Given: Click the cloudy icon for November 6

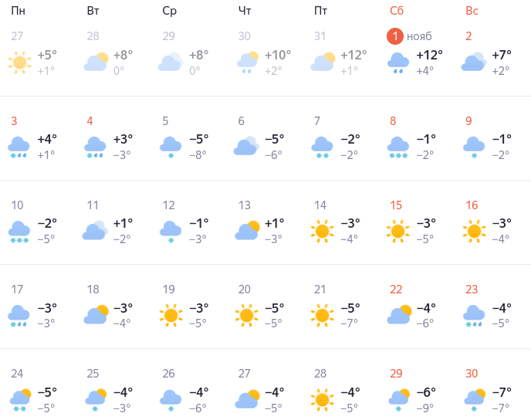Looking at the screenshot, I should pyautogui.click(x=247, y=147).
